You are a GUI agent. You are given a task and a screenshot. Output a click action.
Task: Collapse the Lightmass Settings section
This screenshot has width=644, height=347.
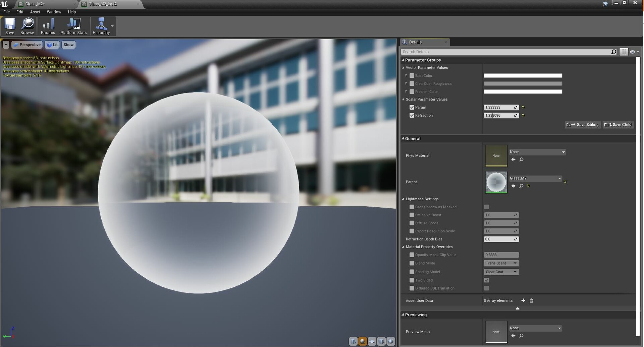pyautogui.click(x=403, y=199)
